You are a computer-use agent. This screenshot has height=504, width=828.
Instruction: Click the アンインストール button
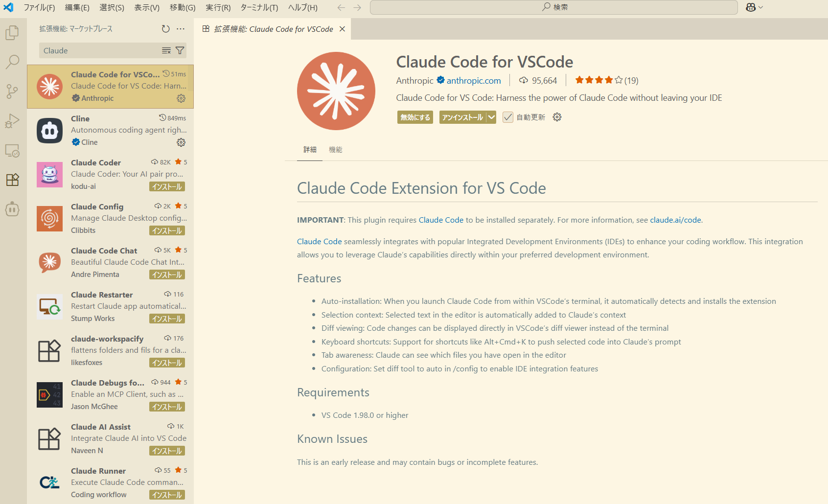coord(462,117)
